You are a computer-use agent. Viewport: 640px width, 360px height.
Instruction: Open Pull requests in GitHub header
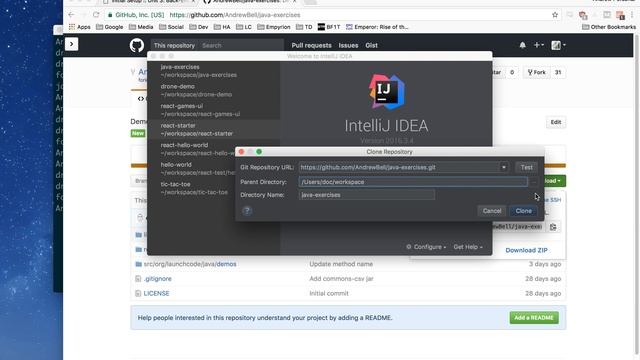pyautogui.click(x=311, y=45)
